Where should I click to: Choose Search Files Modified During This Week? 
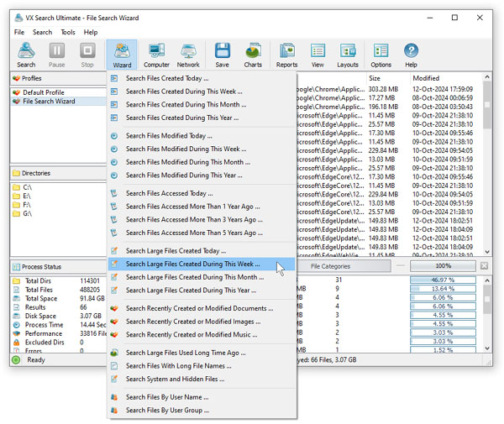point(202,149)
